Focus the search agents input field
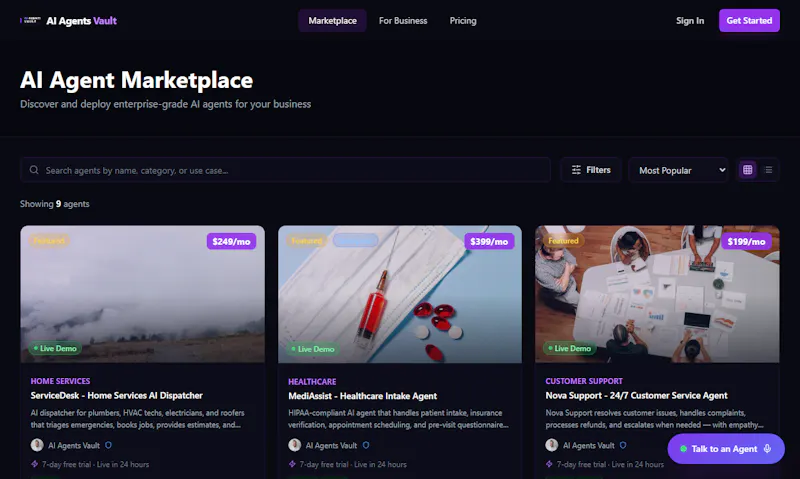 [285, 170]
